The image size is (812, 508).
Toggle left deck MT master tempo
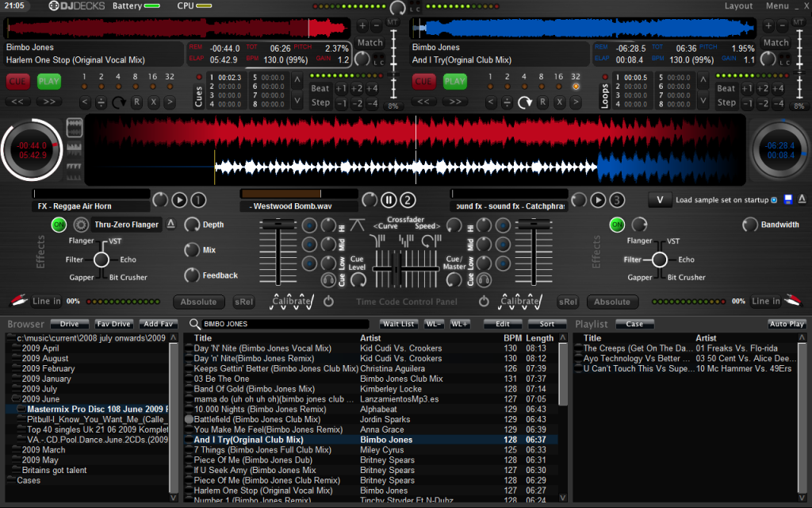coord(392,22)
